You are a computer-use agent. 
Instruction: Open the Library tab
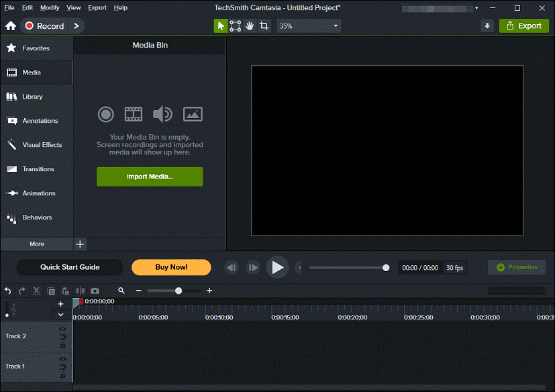point(36,96)
